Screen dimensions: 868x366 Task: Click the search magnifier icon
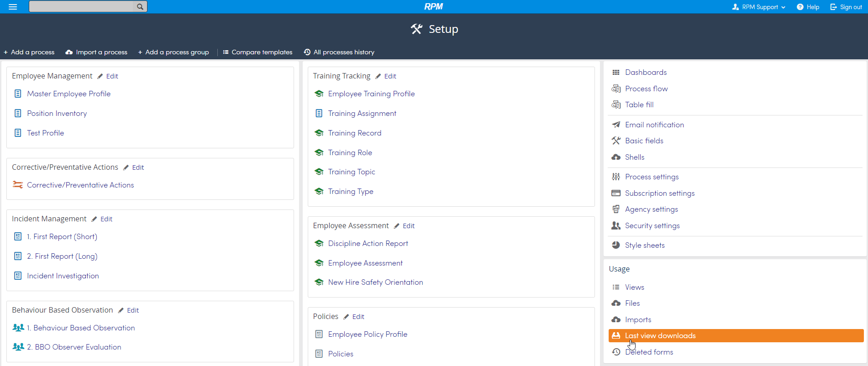pos(140,6)
